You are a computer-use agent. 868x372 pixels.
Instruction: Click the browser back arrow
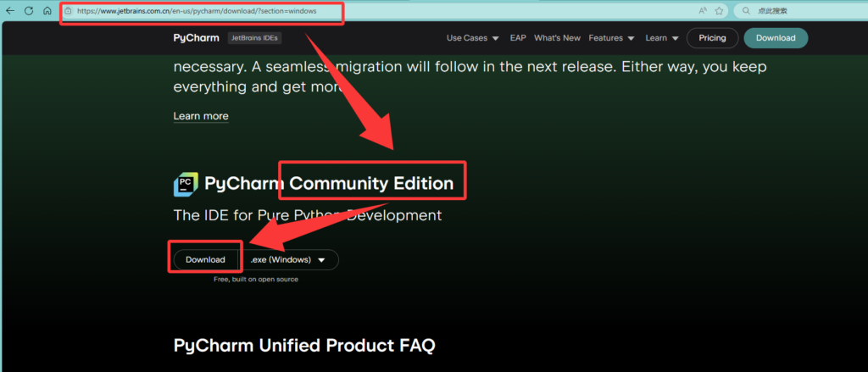point(10,10)
